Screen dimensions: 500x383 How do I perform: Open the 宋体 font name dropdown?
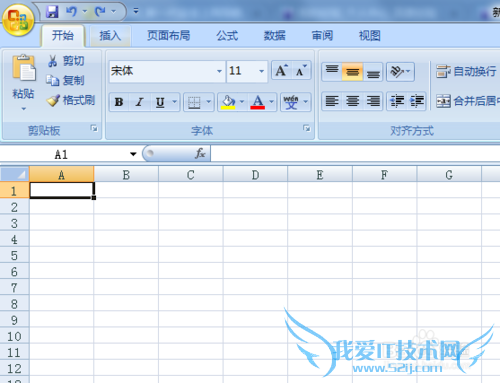(219, 71)
